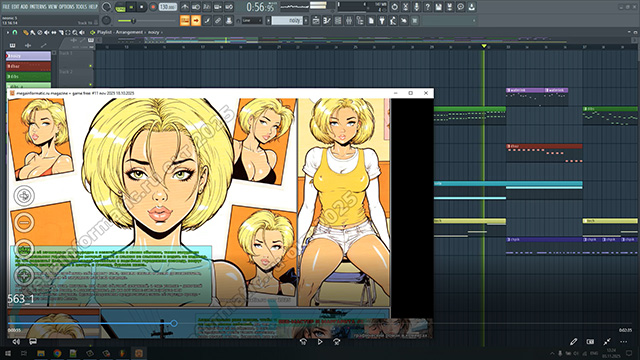Select the 'noizy' pattern in picker
The image size is (640, 360).
click(x=29, y=56)
